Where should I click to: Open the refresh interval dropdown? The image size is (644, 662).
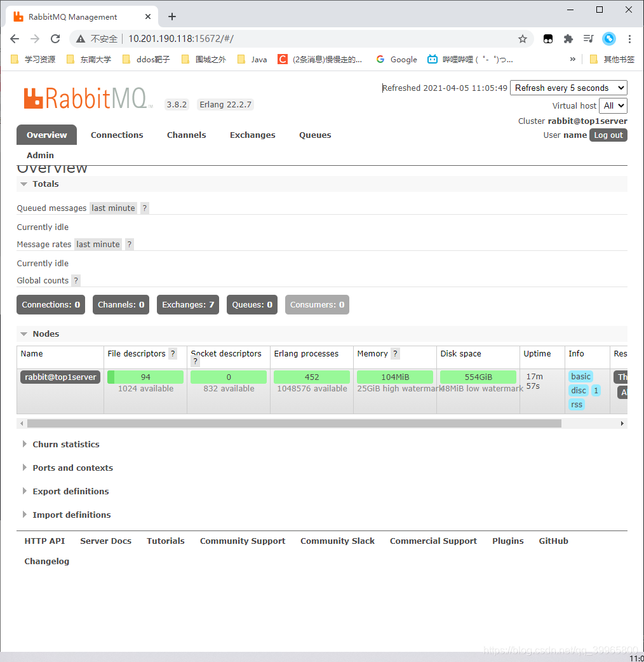[x=568, y=88]
